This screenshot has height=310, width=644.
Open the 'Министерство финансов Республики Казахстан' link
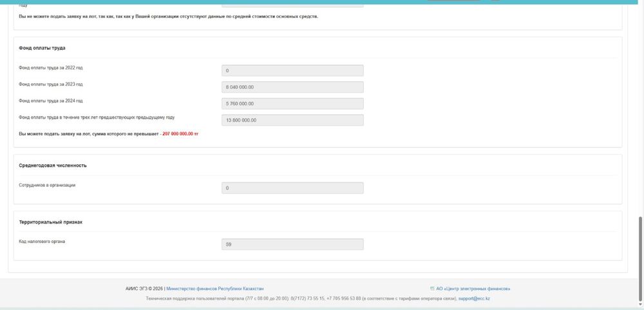215,289
